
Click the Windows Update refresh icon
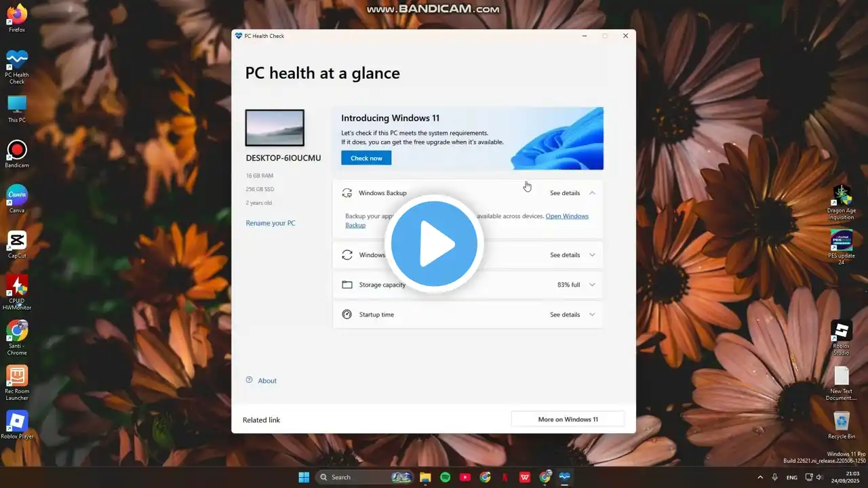pos(347,255)
